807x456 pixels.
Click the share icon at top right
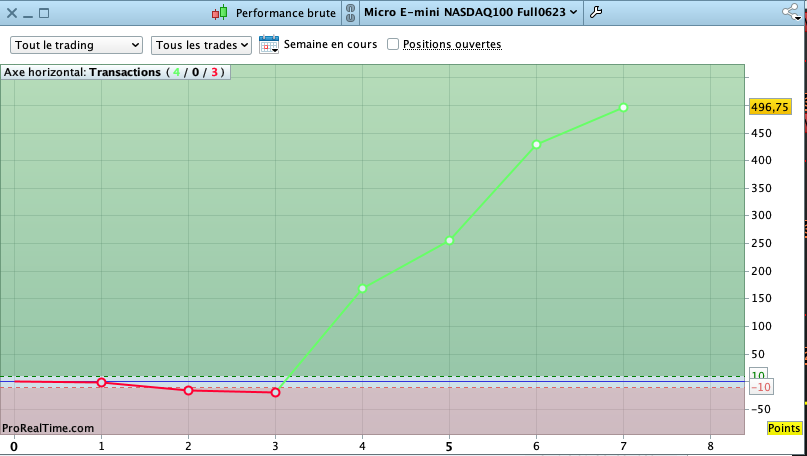[791, 12]
